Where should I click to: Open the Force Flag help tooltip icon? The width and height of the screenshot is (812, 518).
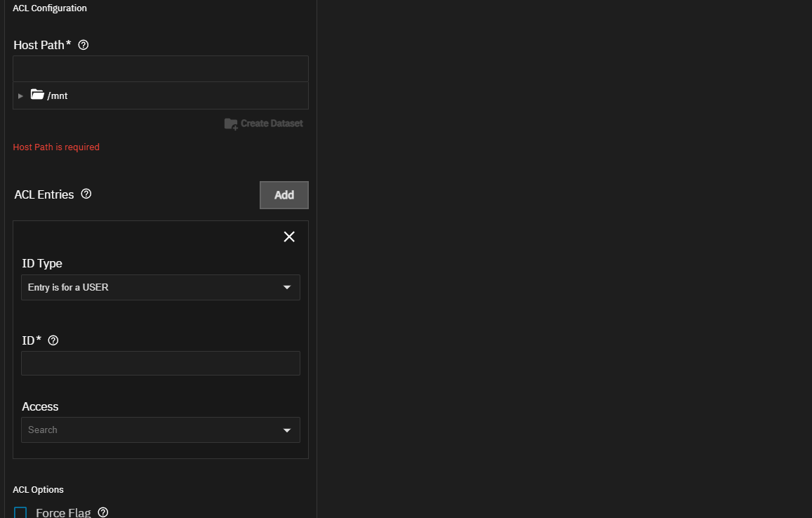[x=103, y=512]
